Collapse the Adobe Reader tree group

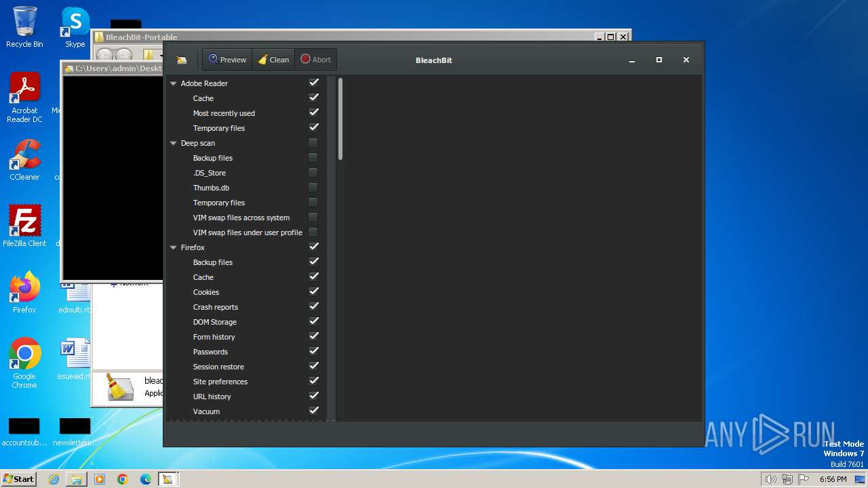174,83
